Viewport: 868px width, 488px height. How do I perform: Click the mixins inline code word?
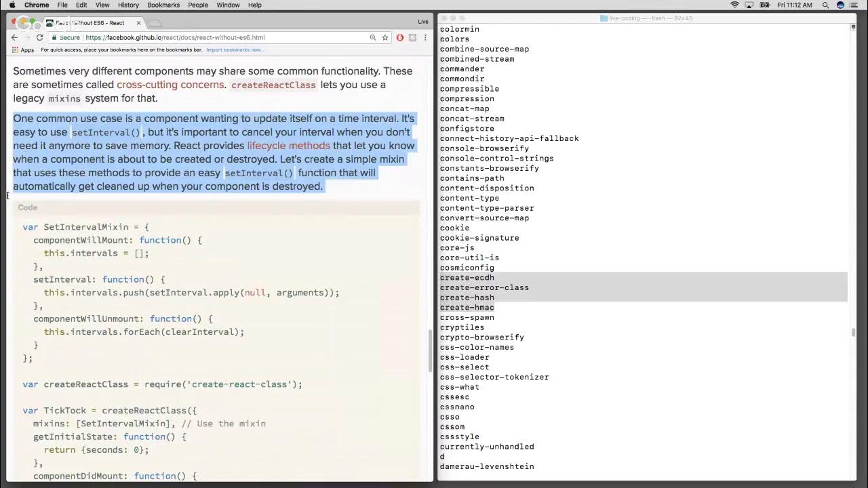pos(64,99)
